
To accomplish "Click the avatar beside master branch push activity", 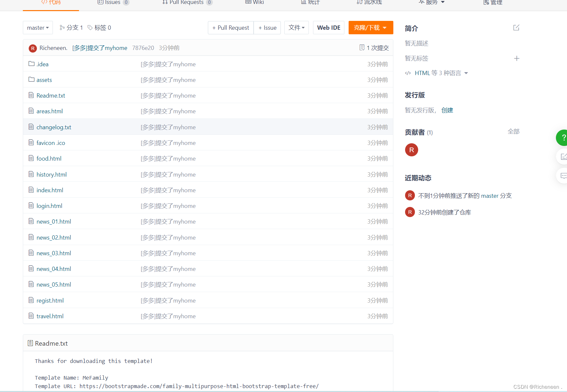I will click(x=410, y=196).
